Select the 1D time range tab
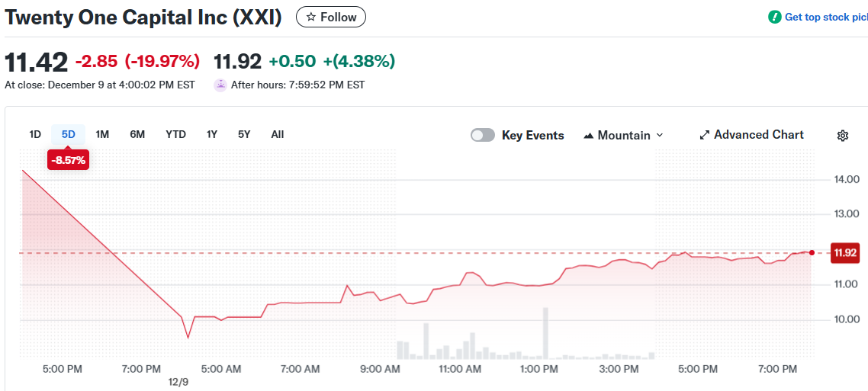 [35, 134]
